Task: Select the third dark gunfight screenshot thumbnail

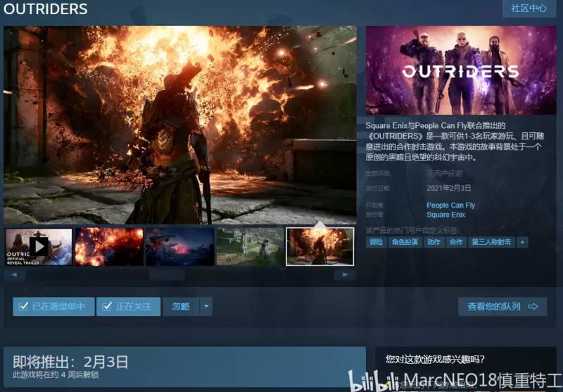Action: point(179,247)
